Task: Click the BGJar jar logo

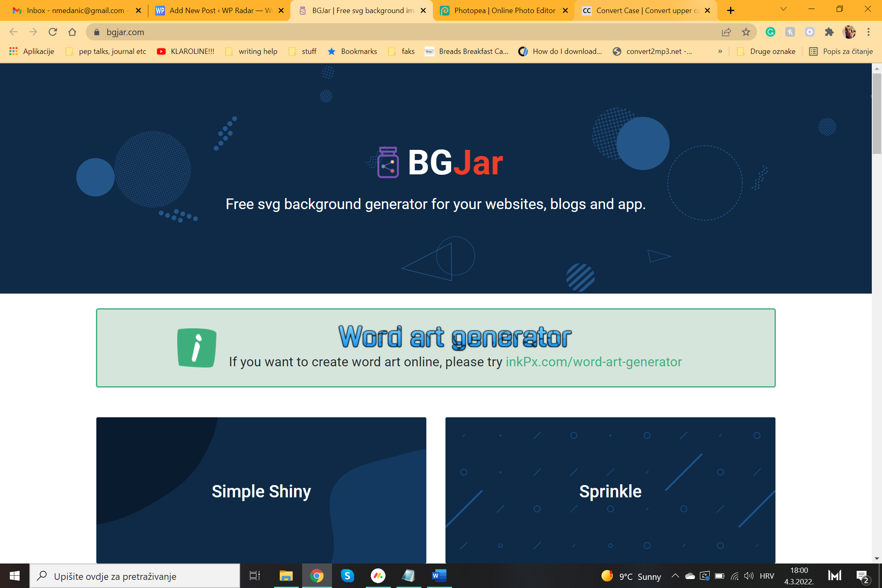Action: (388, 163)
